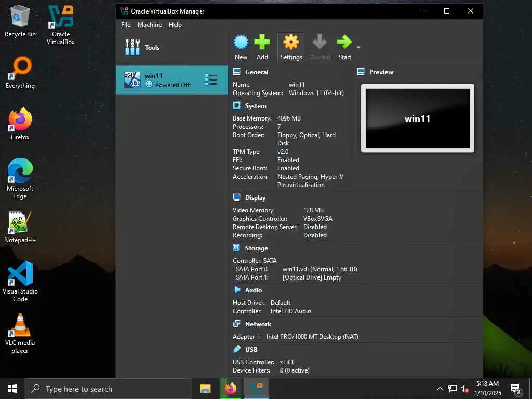
Task: Click the System section chip icon
Action: coord(236,105)
